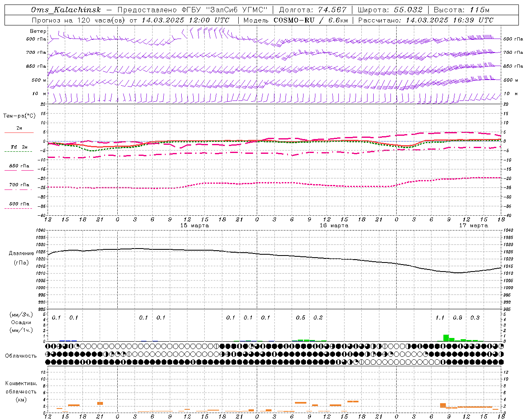Click the precipitation amount "0.5"

[301, 318]
